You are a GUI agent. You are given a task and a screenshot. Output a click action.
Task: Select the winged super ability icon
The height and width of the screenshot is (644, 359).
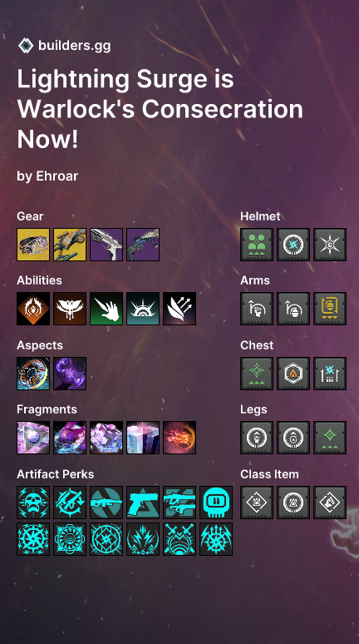pos(70,309)
